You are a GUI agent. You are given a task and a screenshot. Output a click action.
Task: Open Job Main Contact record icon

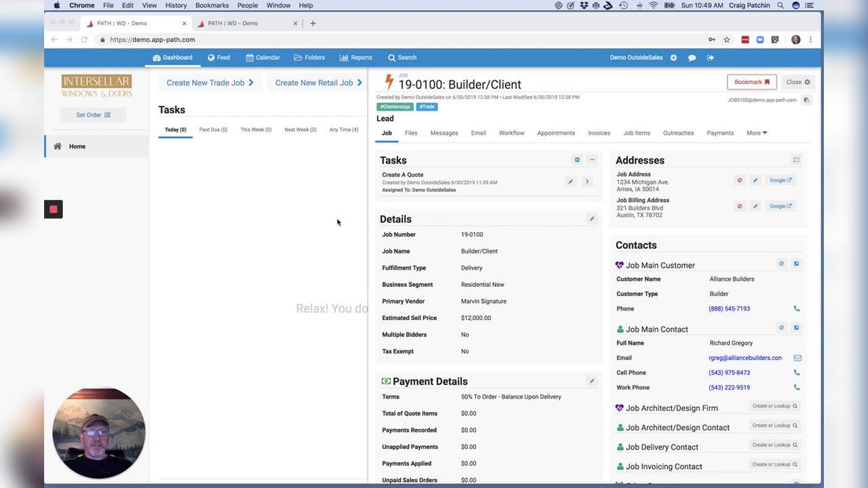tap(796, 328)
